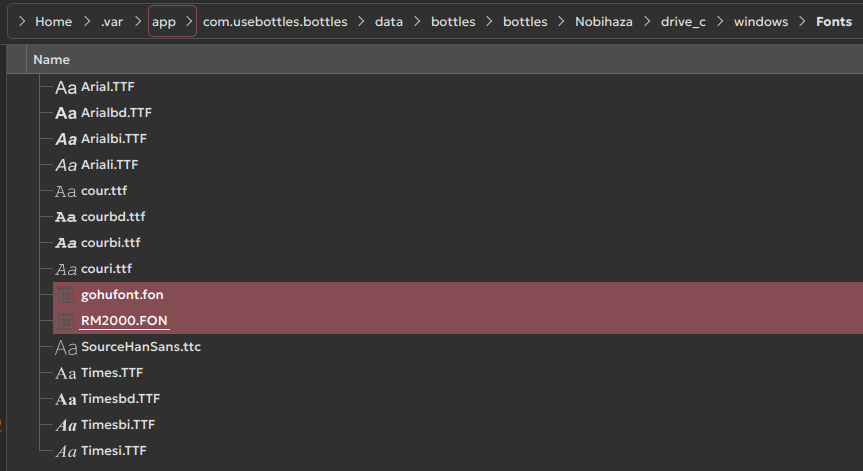The image size is (863, 471).
Task: Navigate to Home in breadcrumb
Action: click(x=53, y=22)
